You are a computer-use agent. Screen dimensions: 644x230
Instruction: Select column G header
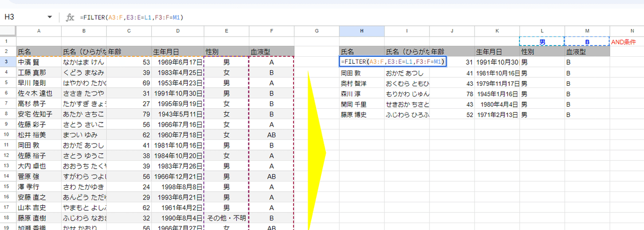(x=317, y=31)
